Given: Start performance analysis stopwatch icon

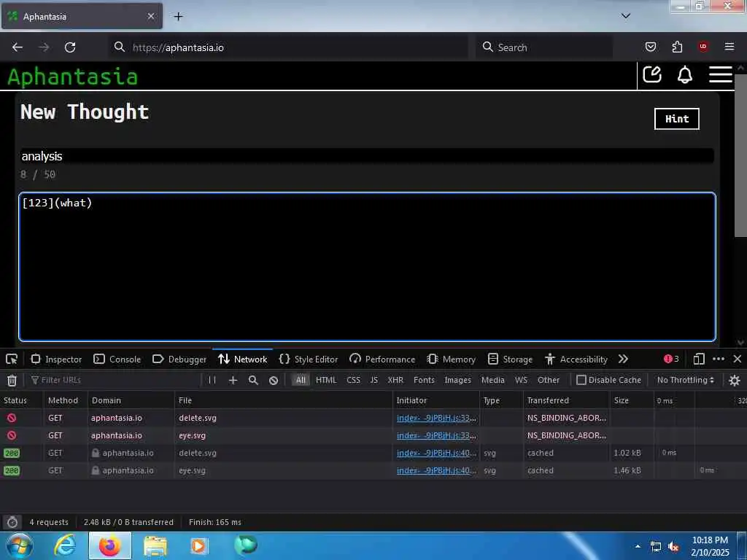Looking at the screenshot, I should (x=12, y=522).
